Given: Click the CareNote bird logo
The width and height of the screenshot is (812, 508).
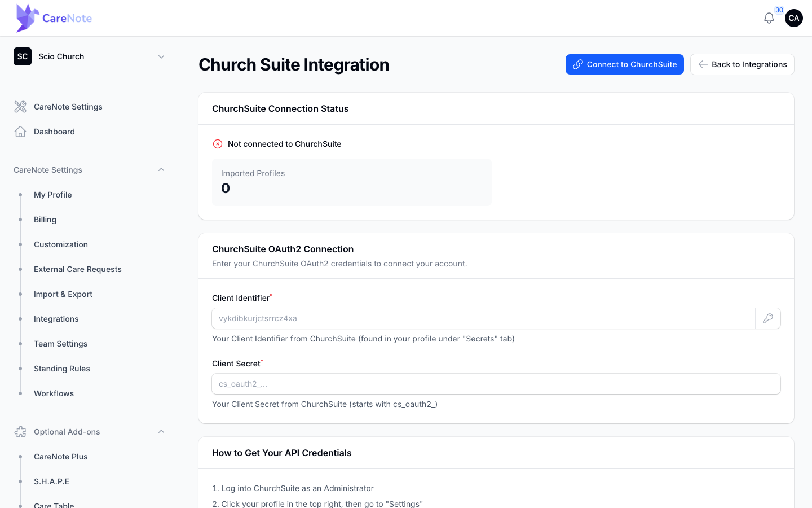Looking at the screenshot, I should (28, 18).
